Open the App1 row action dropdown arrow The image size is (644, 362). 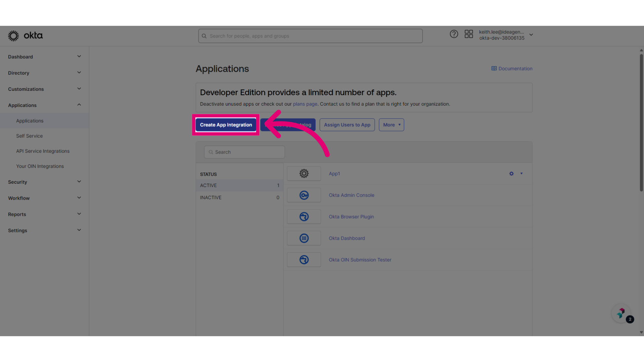click(x=521, y=174)
